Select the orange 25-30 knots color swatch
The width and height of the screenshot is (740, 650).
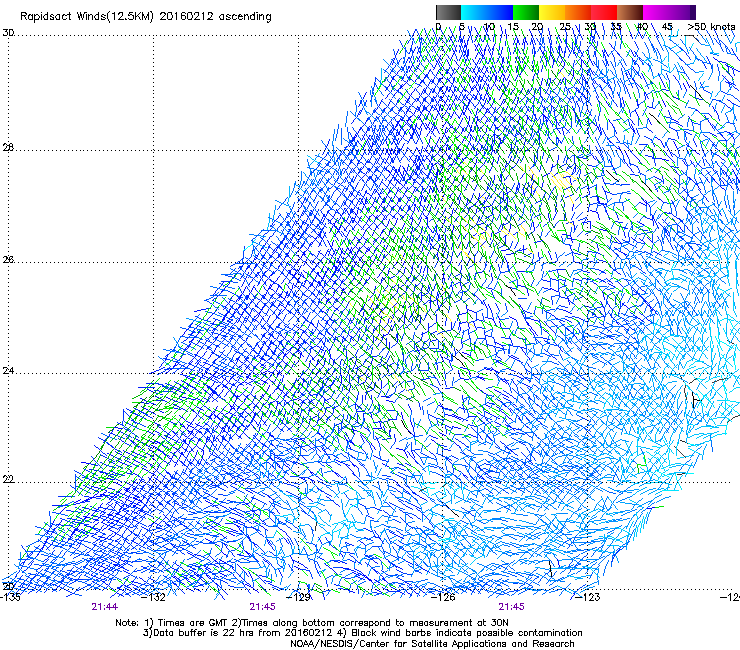578,12
